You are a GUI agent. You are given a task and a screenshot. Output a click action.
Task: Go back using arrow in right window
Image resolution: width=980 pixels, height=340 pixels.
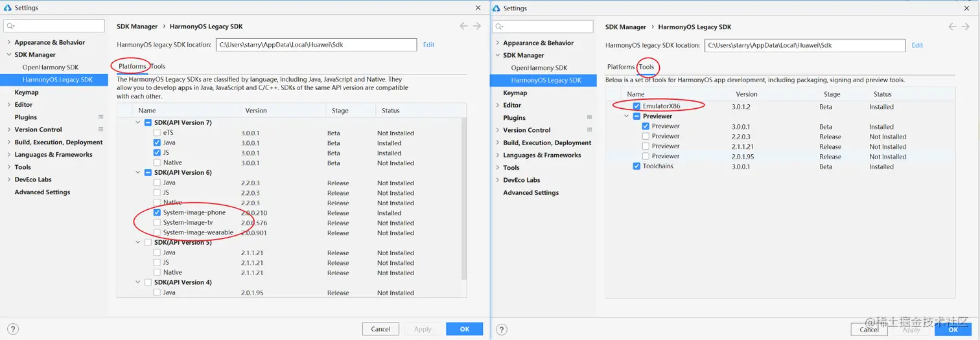(x=952, y=27)
